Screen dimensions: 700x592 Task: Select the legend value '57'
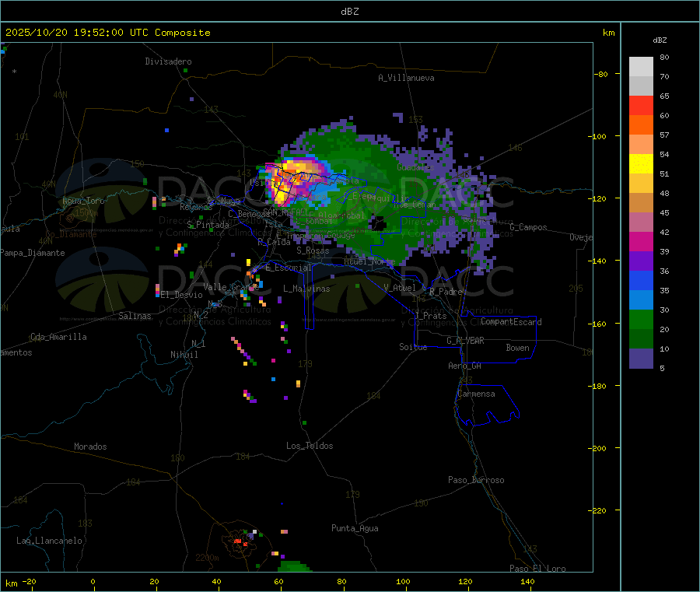point(664,135)
